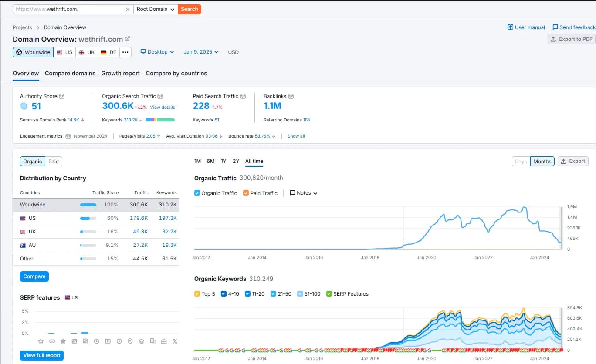Click the reviews star SERP icon
596x364 pixels.
(63, 341)
